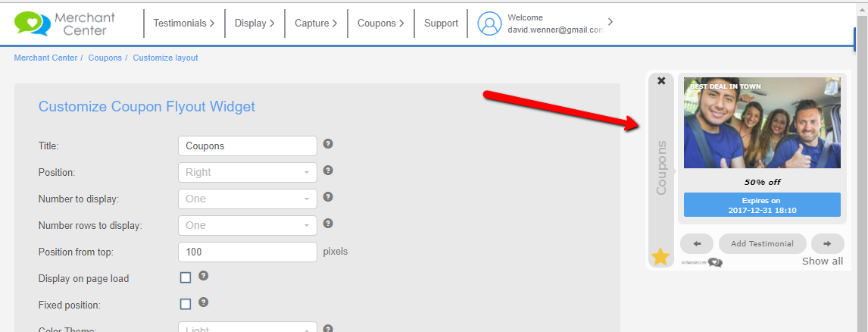Click the Customize Coupon Flyout Widget heading
Screen dimensions: 868x332
147,106
